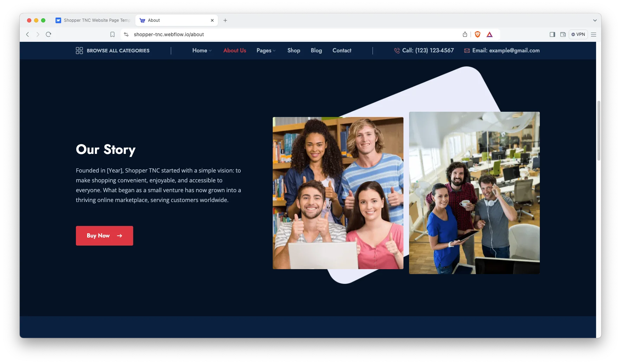The image size is (621, 364).
Task: Expand the Pages navigation dropdown
Action: tap(266, 51)
